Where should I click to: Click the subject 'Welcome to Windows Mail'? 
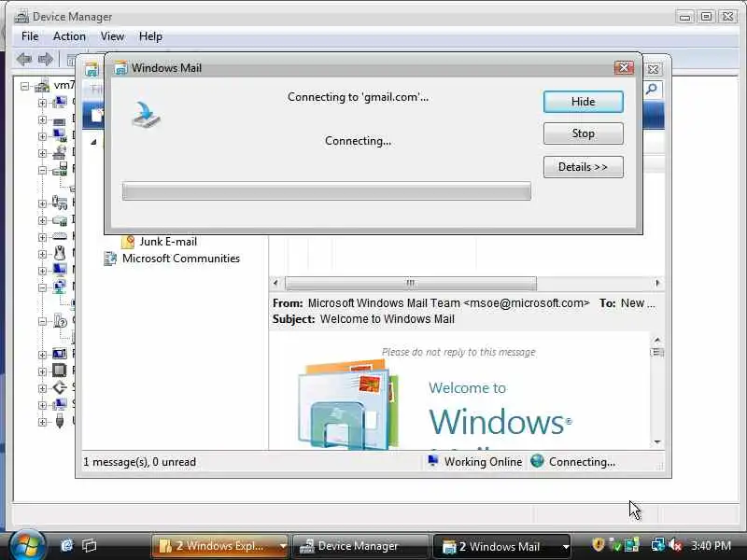pos(388,319)
